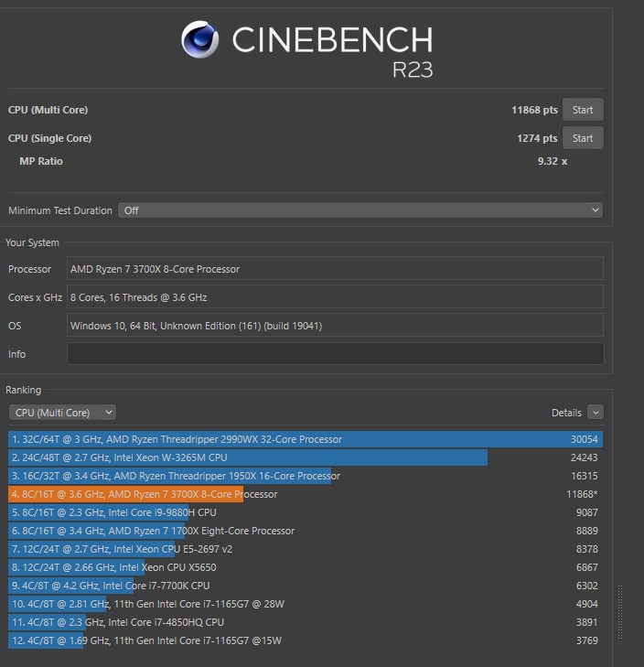644x667 pixels.
Task: Click the OS field showing Windows 10
Action: (x=335, y=326)
